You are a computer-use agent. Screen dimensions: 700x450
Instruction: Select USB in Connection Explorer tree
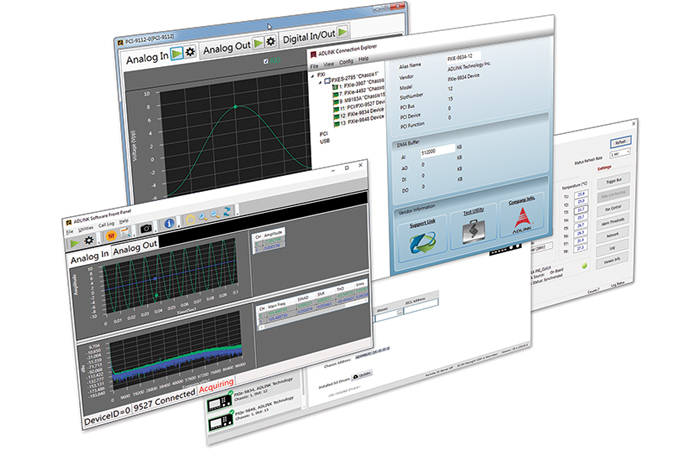[x=325, y=142]
